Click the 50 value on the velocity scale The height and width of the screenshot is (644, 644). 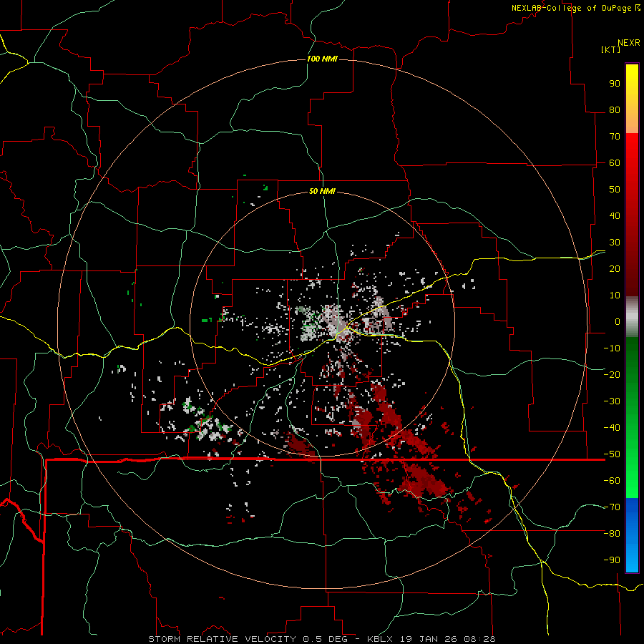pyautogui.click(x=615, y=190)
